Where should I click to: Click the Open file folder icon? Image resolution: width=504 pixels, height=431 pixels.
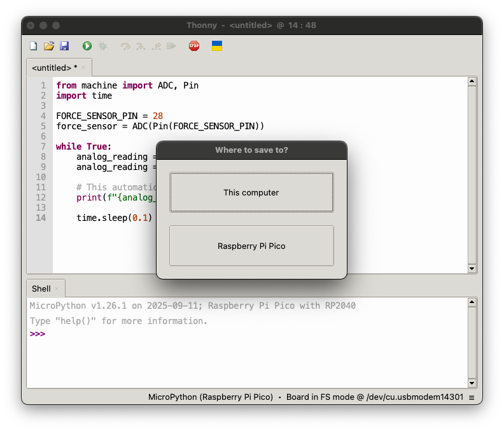tap(48, 46)
